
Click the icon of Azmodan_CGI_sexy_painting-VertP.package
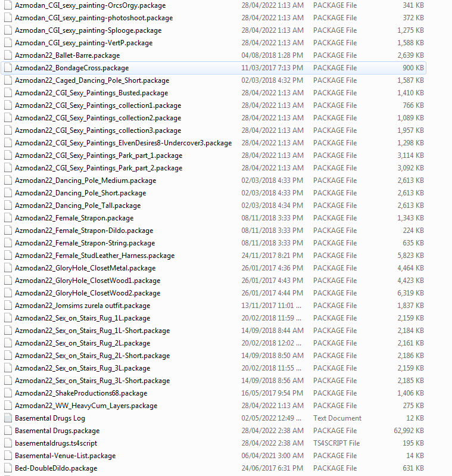(x=8, y=43)
